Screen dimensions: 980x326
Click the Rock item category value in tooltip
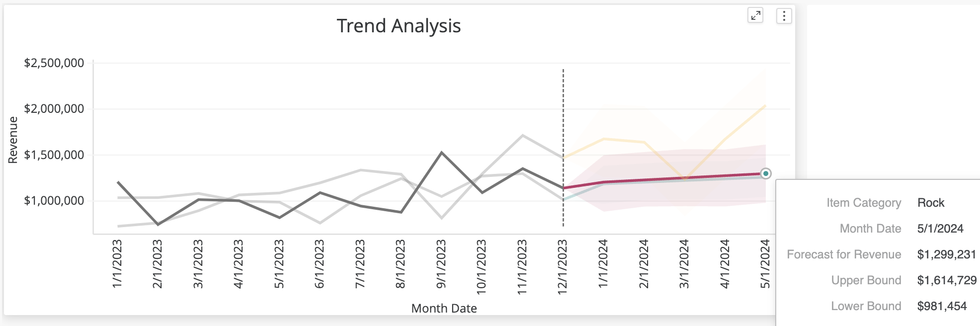931,203
